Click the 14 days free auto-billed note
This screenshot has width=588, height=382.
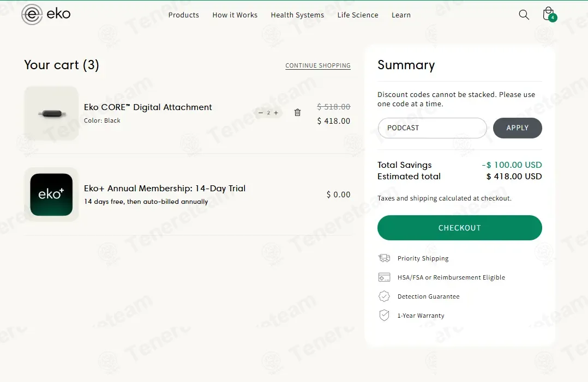(x=146, y=202)
